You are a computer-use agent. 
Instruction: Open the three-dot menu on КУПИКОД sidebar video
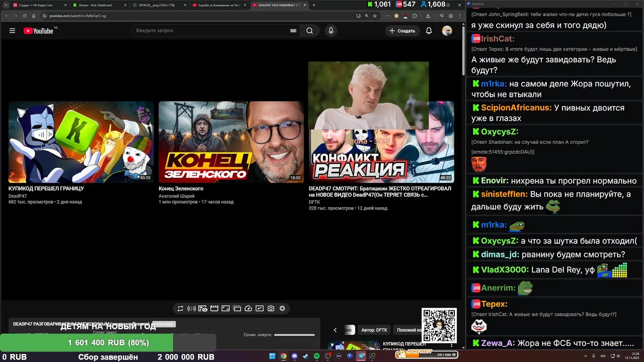coord(451,346)
